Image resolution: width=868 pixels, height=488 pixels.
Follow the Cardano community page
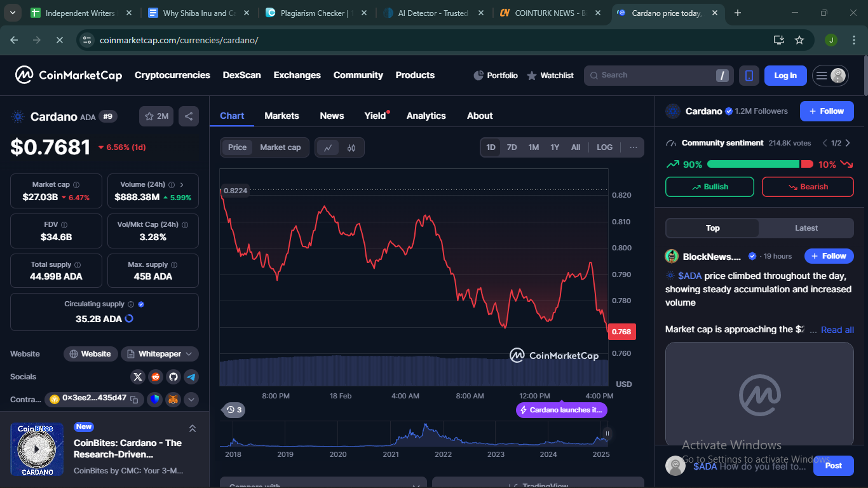pos(827,111)
